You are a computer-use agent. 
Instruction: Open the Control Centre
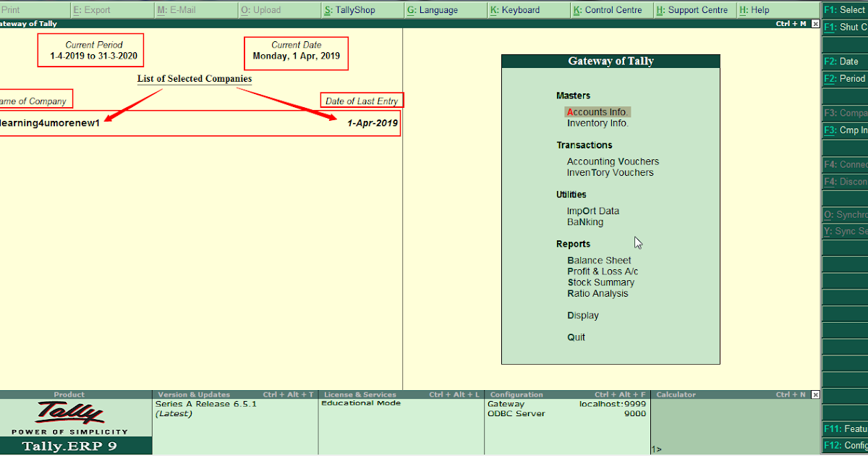611,9
